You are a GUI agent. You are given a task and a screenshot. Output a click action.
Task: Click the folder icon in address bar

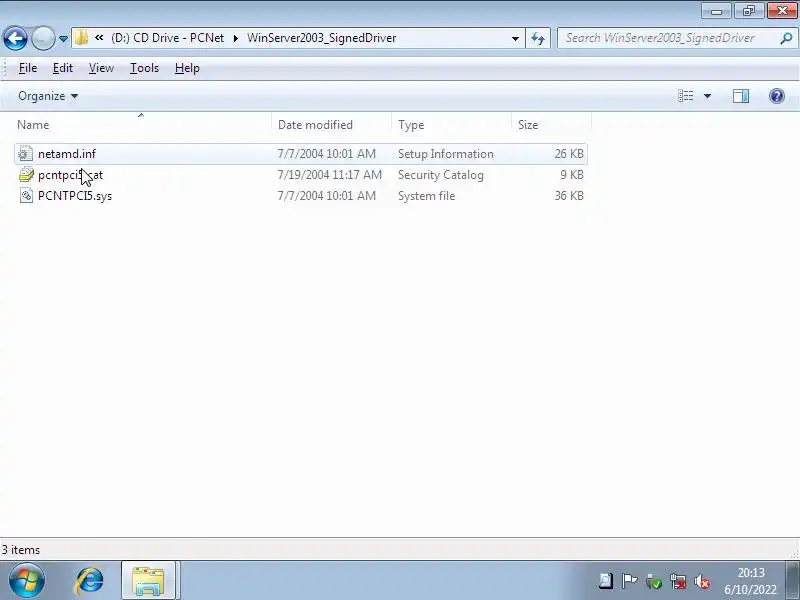coord(81,38)
